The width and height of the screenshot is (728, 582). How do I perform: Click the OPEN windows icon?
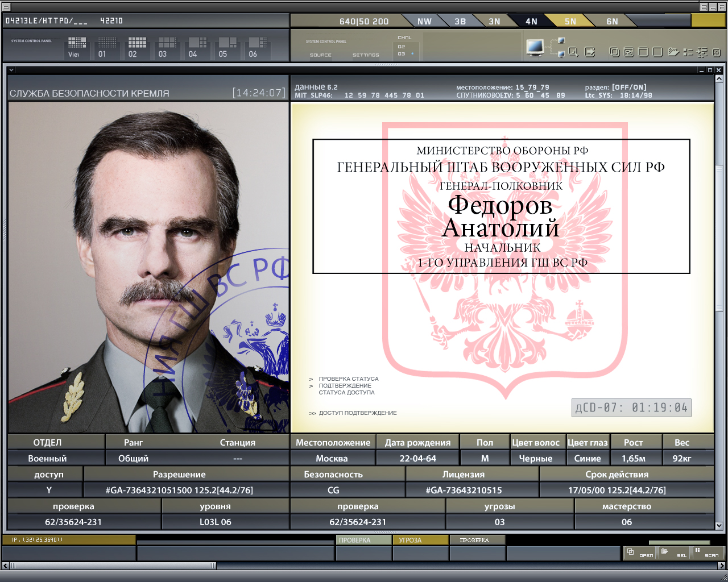(630, 551)
